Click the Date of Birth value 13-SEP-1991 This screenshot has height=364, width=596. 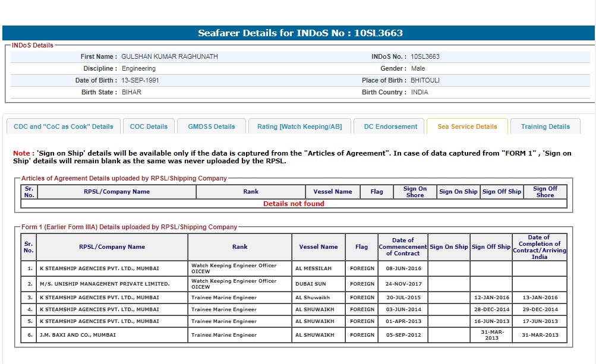point(140,80)
